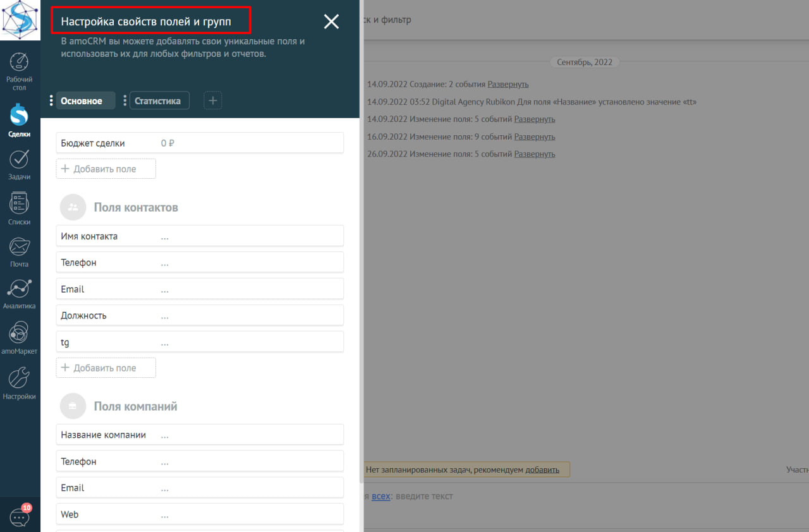Select company Телефон field row
This screenshot has height=532, width=809.
tap(200, 461)
